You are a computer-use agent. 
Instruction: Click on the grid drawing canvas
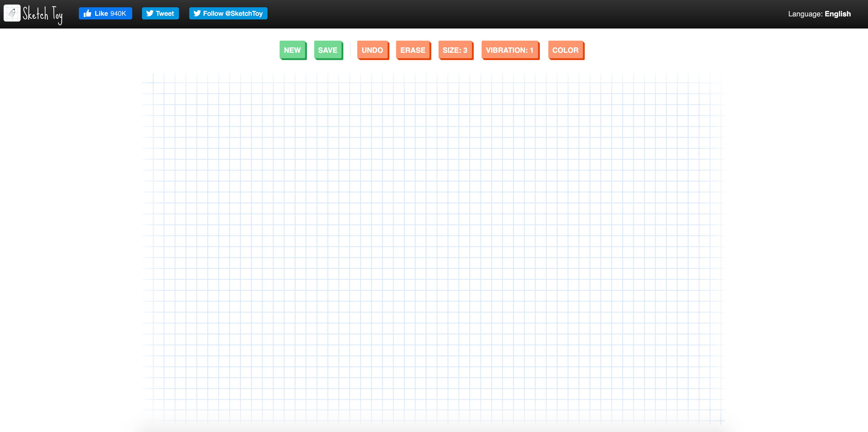pos(434,249)
